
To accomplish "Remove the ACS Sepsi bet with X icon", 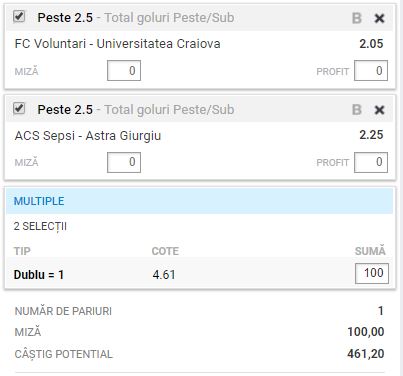I will 379,110.
